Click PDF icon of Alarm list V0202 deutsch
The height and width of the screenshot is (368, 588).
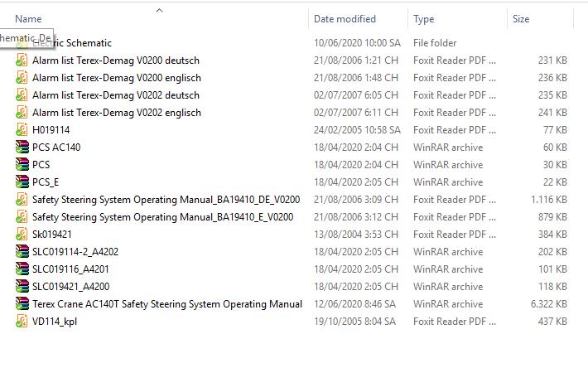click(x=22, y=95)
